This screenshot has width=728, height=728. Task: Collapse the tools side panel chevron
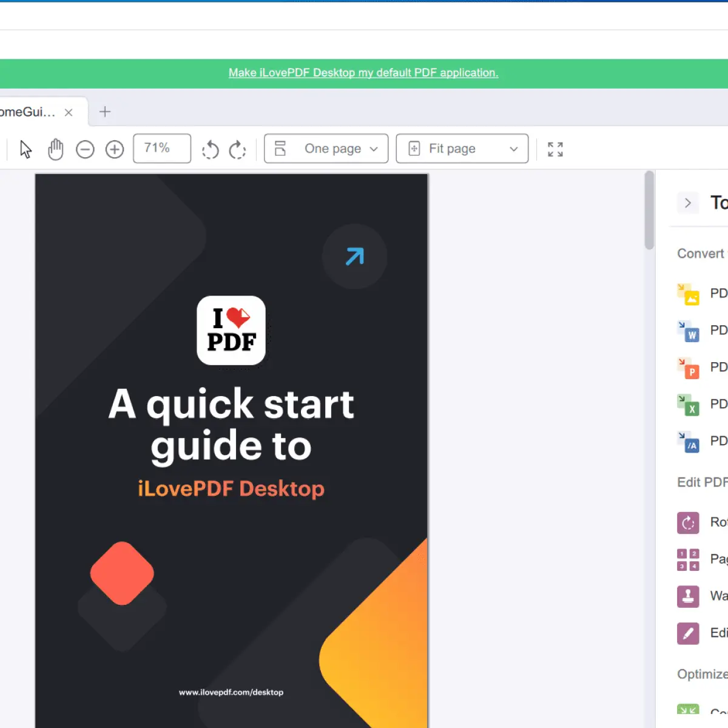point(688,203)
